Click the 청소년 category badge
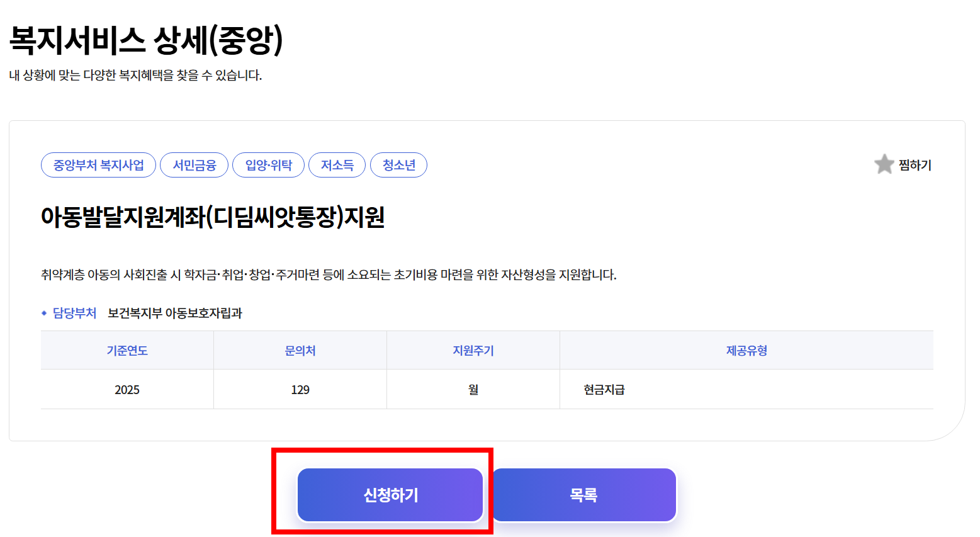980x537 pixels. [398, 164]
